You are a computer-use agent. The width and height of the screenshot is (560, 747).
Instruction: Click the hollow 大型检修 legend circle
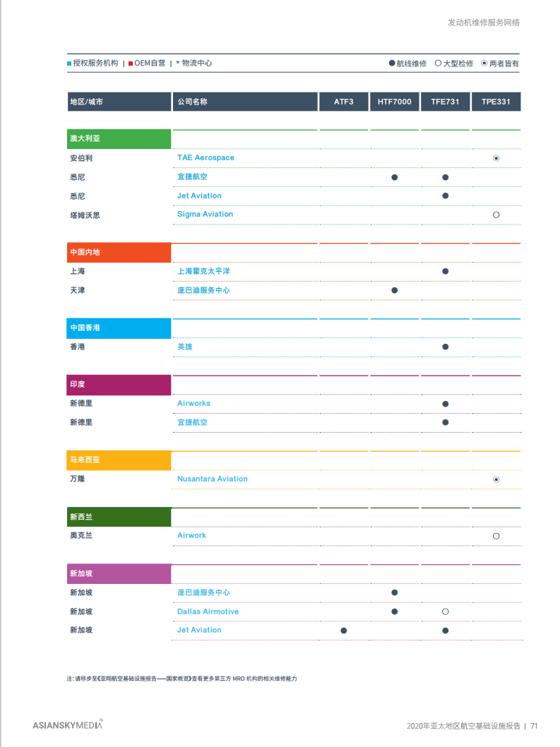tap(438, 64)
